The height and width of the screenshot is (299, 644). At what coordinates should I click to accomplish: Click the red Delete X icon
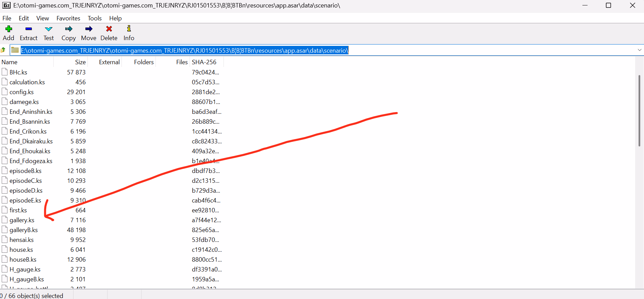109,29
